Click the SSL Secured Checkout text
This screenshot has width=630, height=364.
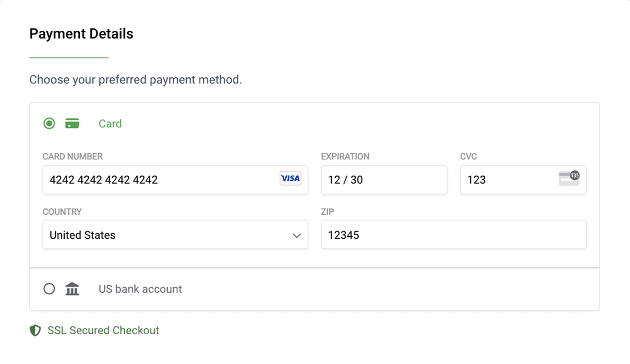[103, 331]
